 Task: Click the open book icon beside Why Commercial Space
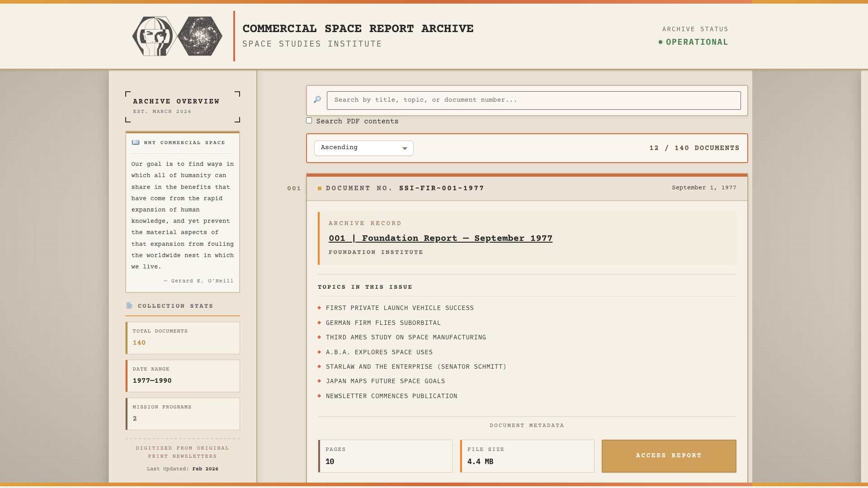pos(136,143)
